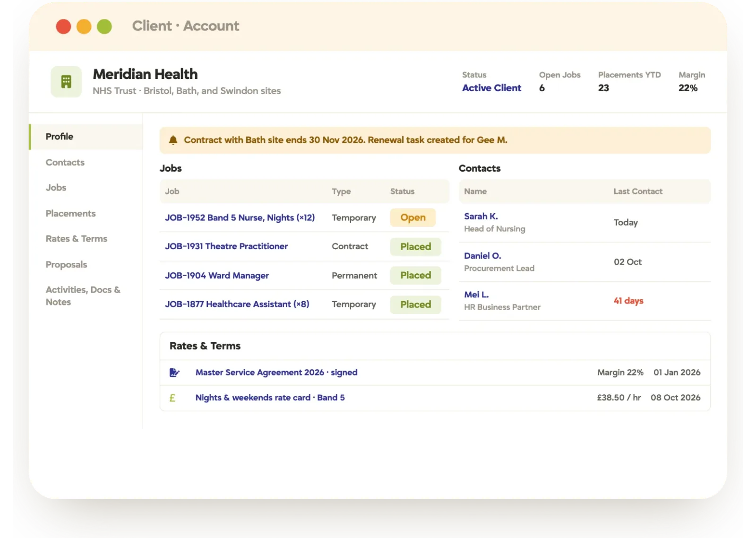Open JOB-1877 Healthcare Assistant link
This screenshot has height=538, width=756.
(x=237, y=304)
